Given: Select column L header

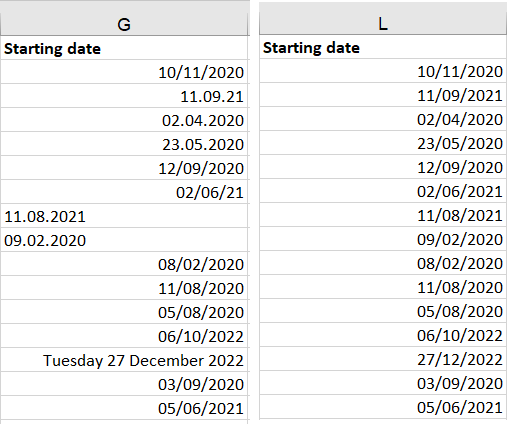Looking at the screenshot, I should [383, 23].
